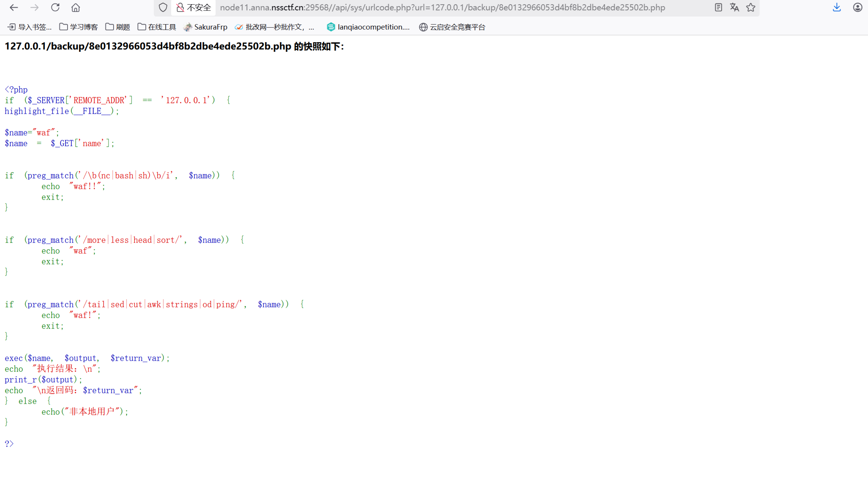Open the page translate tool
Viewport: 868px width, 482px height.
[734, 7]
